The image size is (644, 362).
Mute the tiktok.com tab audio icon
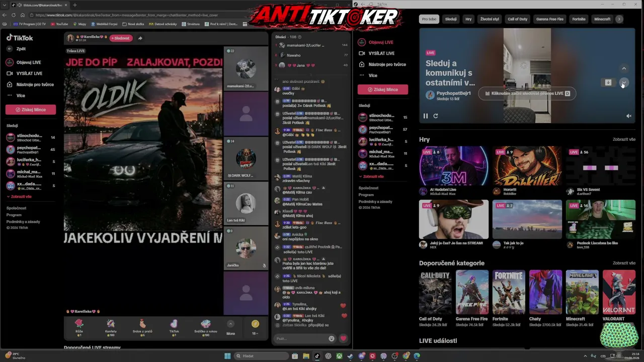19,5
